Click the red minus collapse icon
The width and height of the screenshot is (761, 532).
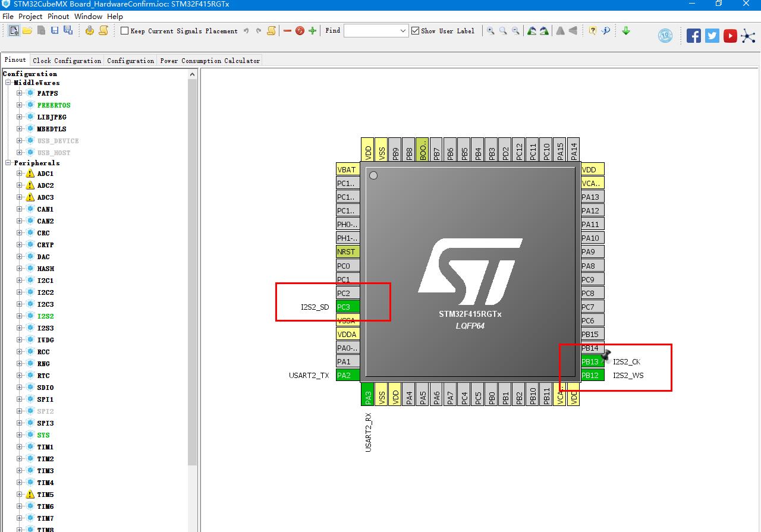coord(288,31)
